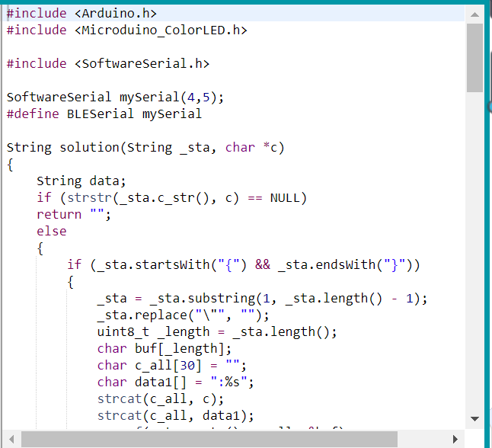
Task: Click the 'String data;' declaration line
Action: tap(81, 181)
